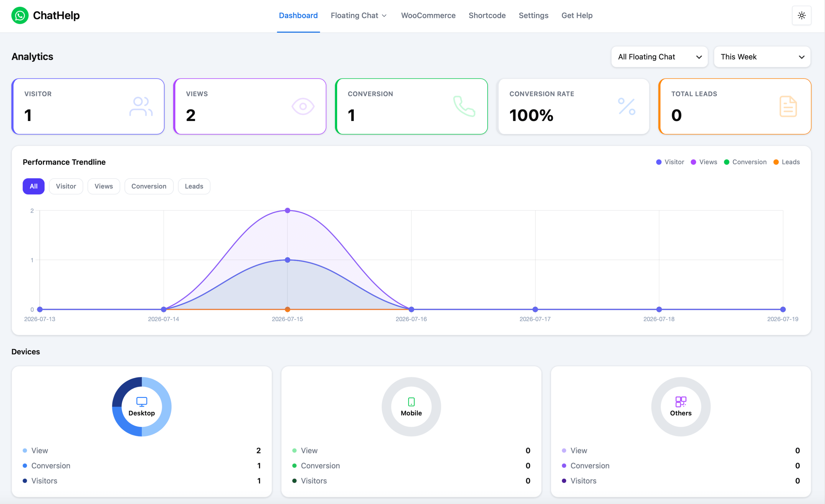This screenshot has width=825, height=504.
Task: Open the Settings navigation tab
Action: click(533, 15)
